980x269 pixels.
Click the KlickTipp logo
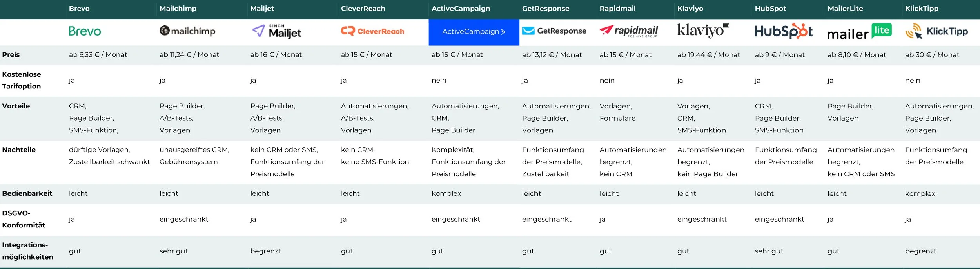pyautogui.click(x=936, y=31)
